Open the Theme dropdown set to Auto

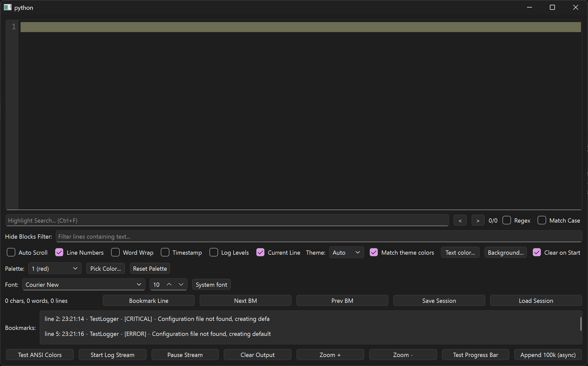(346, 252)
